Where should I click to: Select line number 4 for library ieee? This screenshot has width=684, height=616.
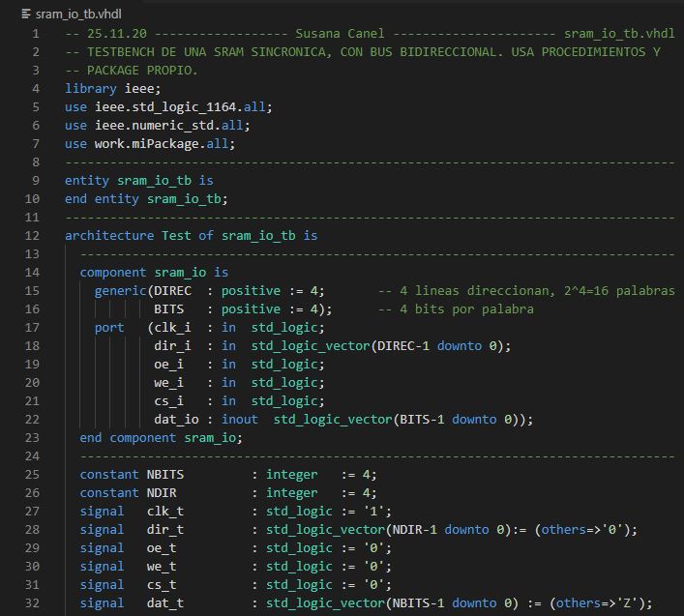pos(38,88)
